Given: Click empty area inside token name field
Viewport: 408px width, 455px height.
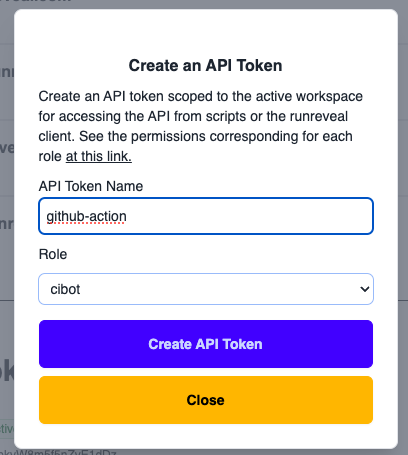Looking at the screenshot, I should coord(250,216).
